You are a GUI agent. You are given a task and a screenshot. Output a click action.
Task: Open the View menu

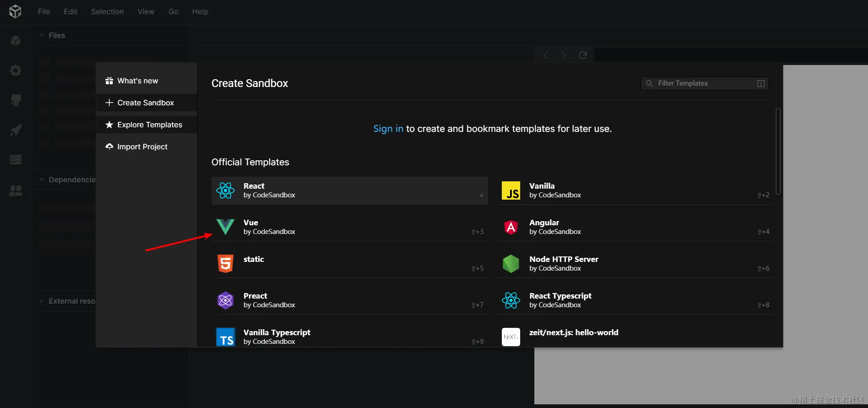[146, 11]
